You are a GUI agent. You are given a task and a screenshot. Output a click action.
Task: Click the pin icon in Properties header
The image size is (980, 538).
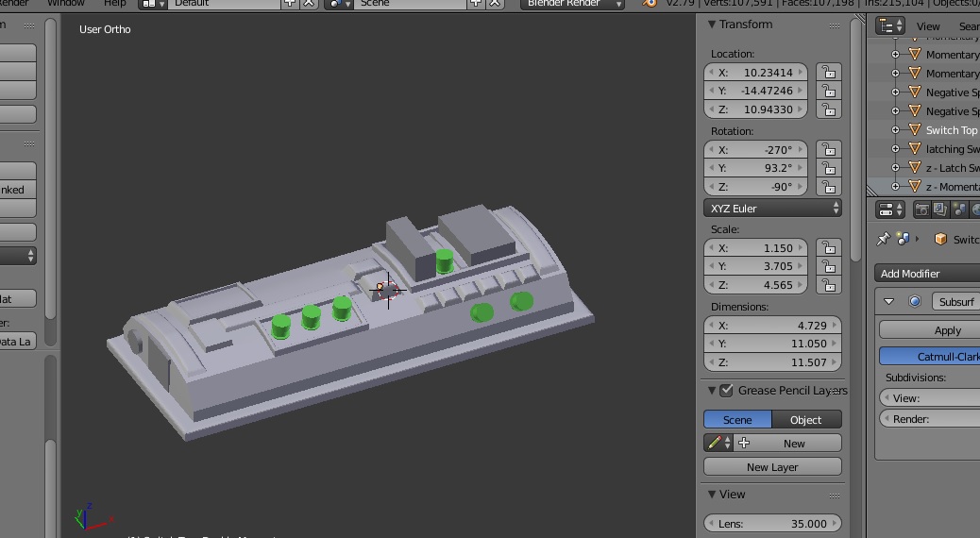884,239
